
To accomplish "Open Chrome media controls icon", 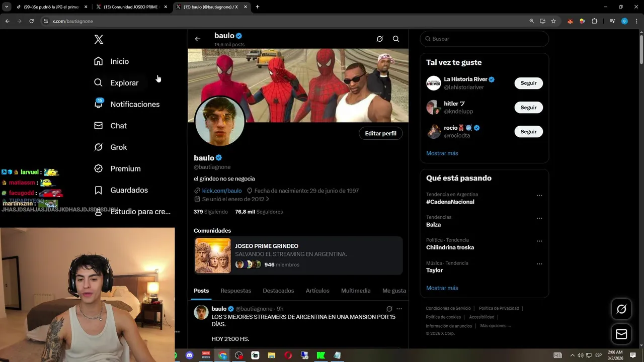I will 612,21.
